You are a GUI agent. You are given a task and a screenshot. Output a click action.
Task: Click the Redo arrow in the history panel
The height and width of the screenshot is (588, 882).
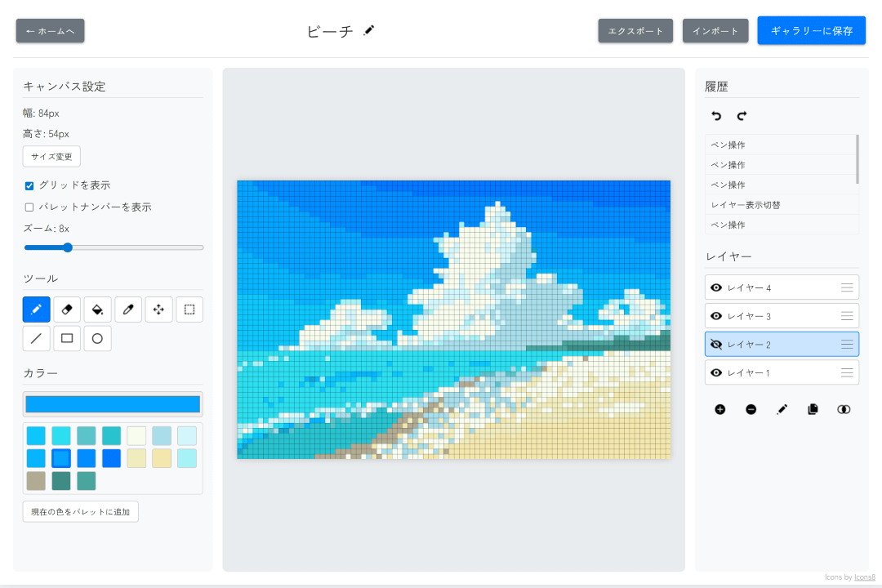pyautogui.click(x=741, y=116)
